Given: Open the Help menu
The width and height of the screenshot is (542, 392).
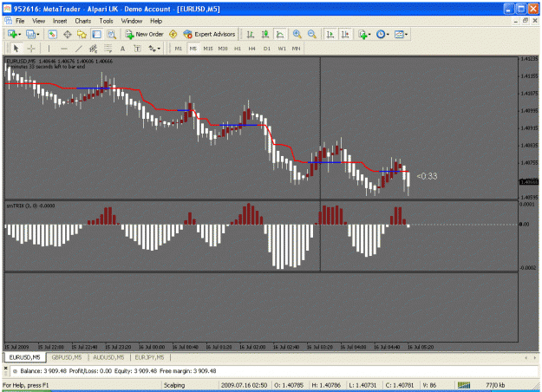Looking at the screenshot, I should point(156,21).
